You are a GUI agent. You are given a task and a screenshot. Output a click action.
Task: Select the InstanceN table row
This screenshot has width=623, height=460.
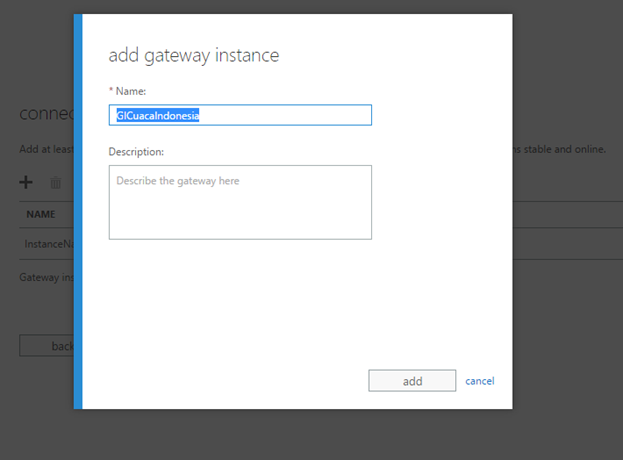pyautogui.click(x=47, y=244)
